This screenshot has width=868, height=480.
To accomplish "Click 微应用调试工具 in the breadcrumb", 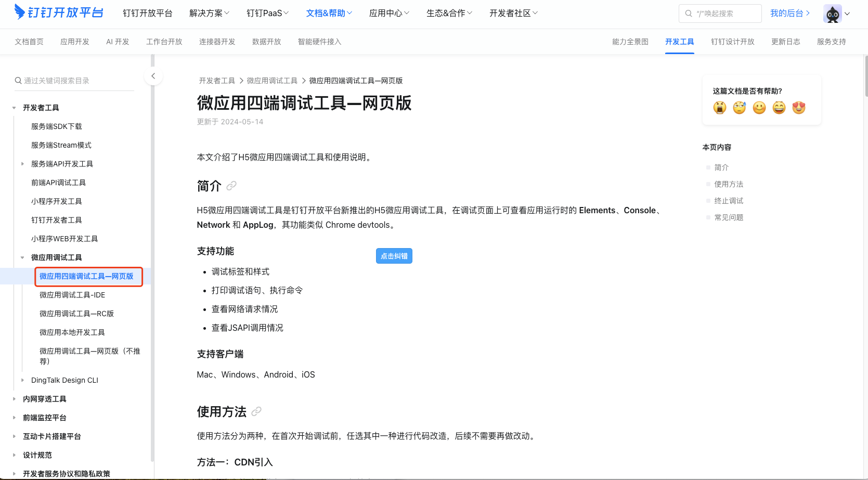I will (x=272, y=81).
